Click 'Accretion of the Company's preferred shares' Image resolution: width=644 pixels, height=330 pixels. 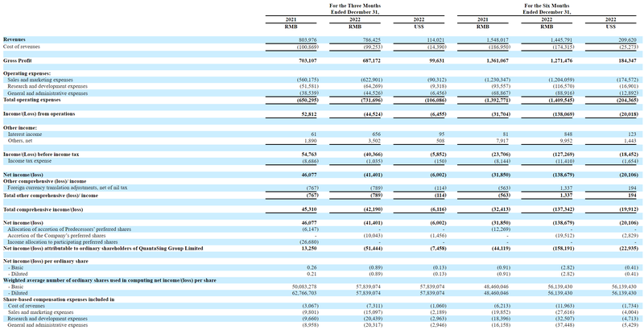(56, 236)
